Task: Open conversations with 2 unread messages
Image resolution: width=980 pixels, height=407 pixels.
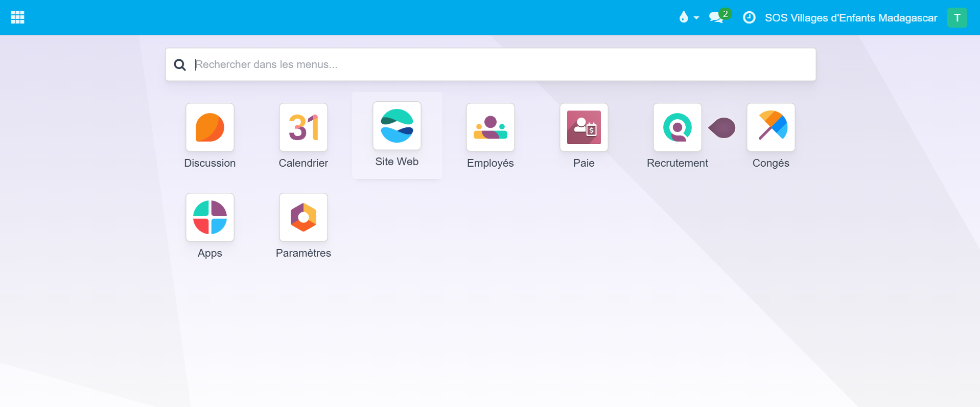Action: tap(720, 16)
